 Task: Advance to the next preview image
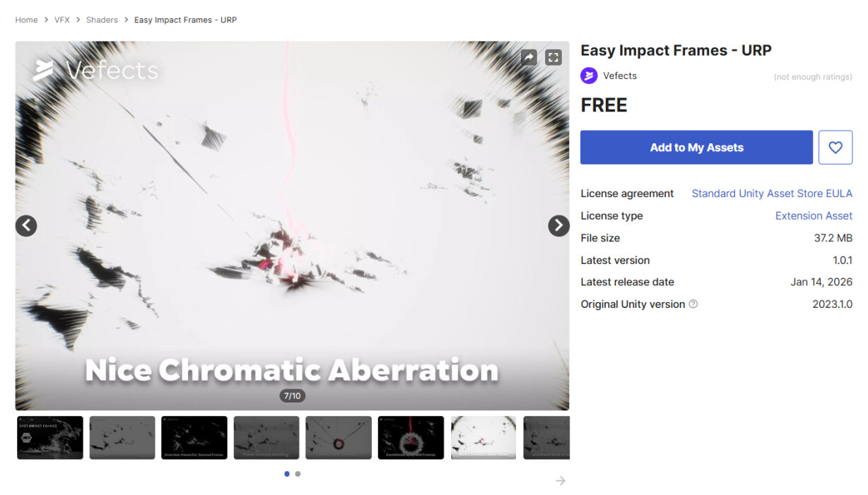[x=558, y=225]
